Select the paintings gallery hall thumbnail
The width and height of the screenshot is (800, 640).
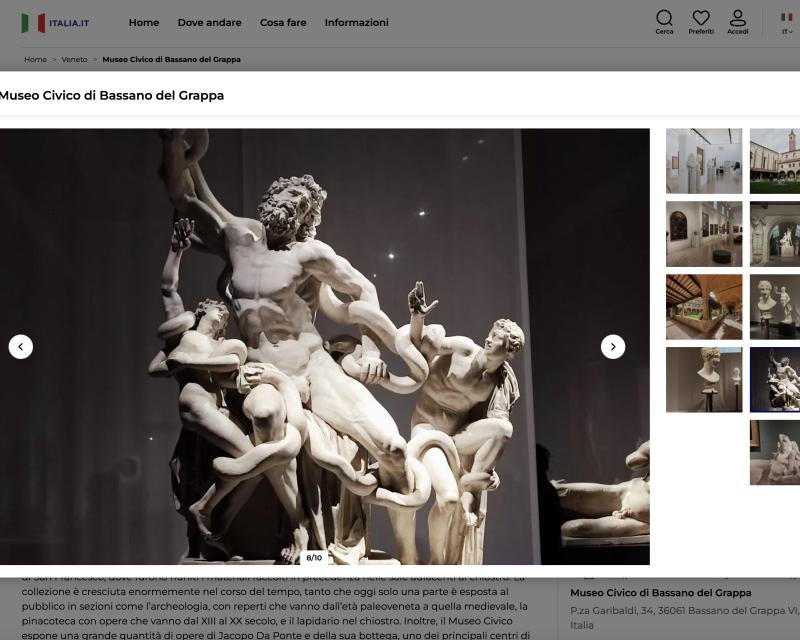coord(704,234)
